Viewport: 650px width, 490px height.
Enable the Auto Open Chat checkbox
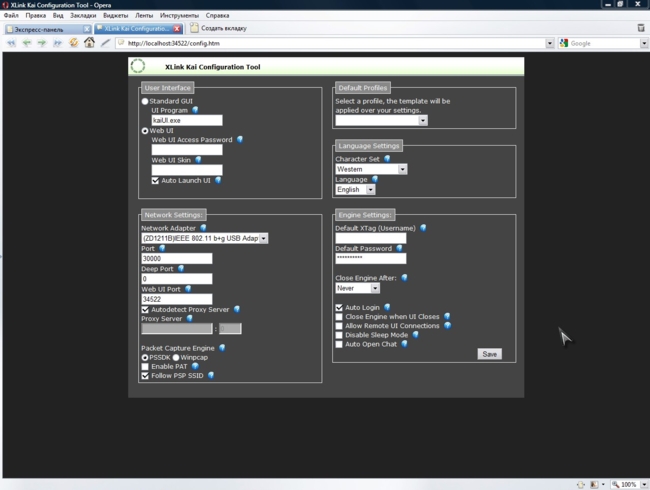pos(339,344)
